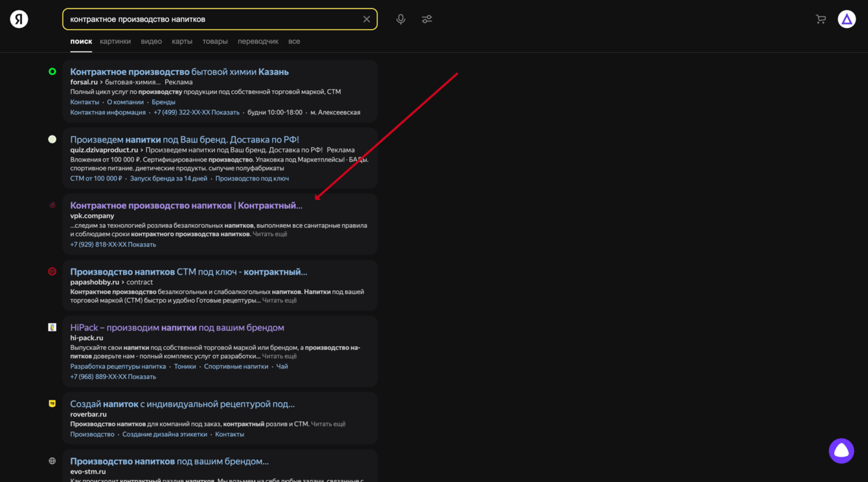
Task: Open the «Чай» sitelink
Action: pyautogui.click(x=282, y=367)
